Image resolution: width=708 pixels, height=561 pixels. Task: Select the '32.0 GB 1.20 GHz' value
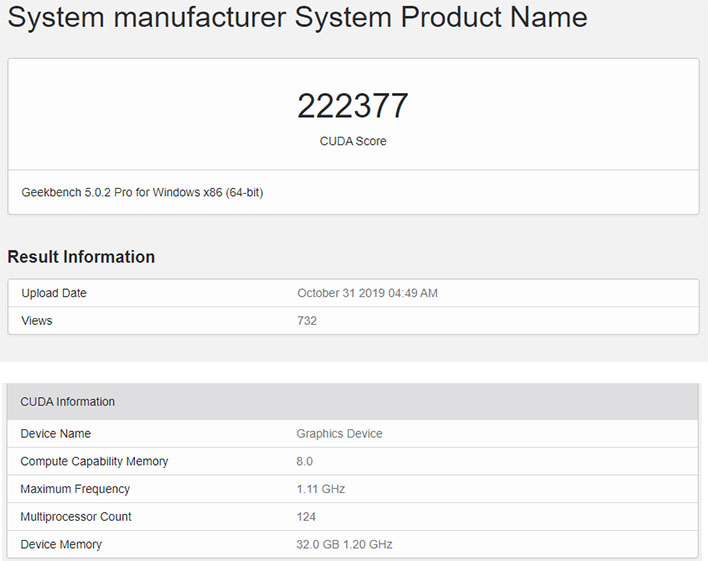pos(344,544)
